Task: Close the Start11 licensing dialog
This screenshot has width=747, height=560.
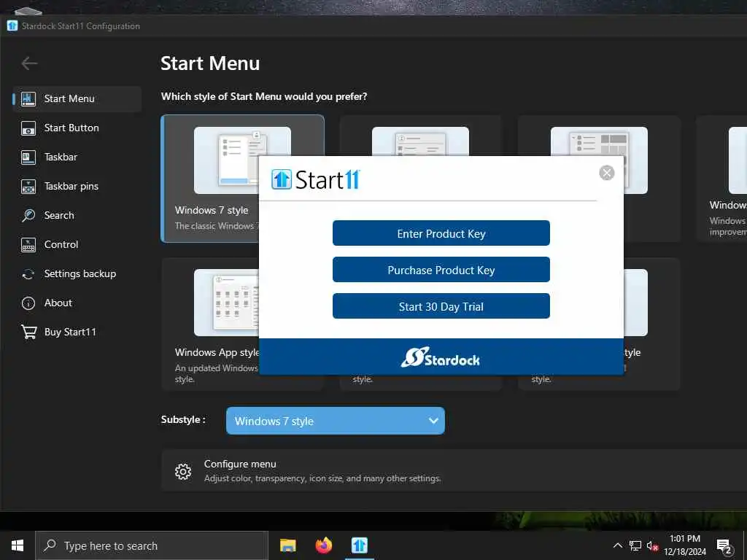Action: [606, 173]
